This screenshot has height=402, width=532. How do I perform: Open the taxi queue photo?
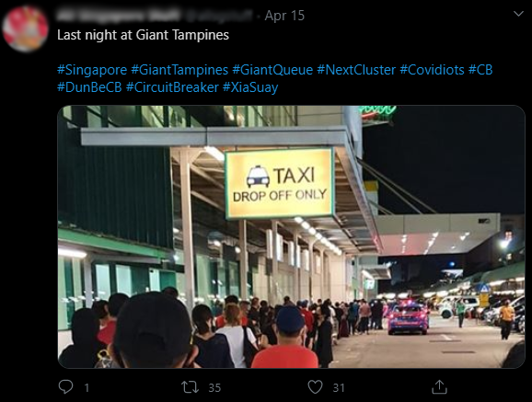291,236
